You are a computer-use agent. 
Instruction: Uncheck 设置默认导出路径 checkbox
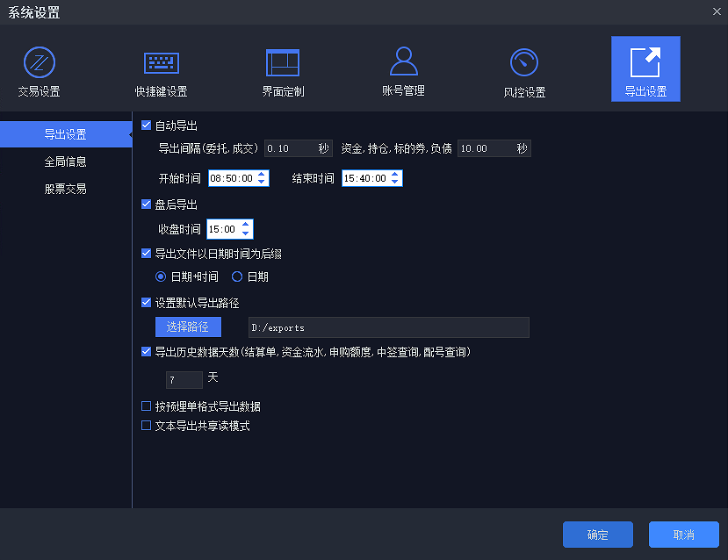147,303
